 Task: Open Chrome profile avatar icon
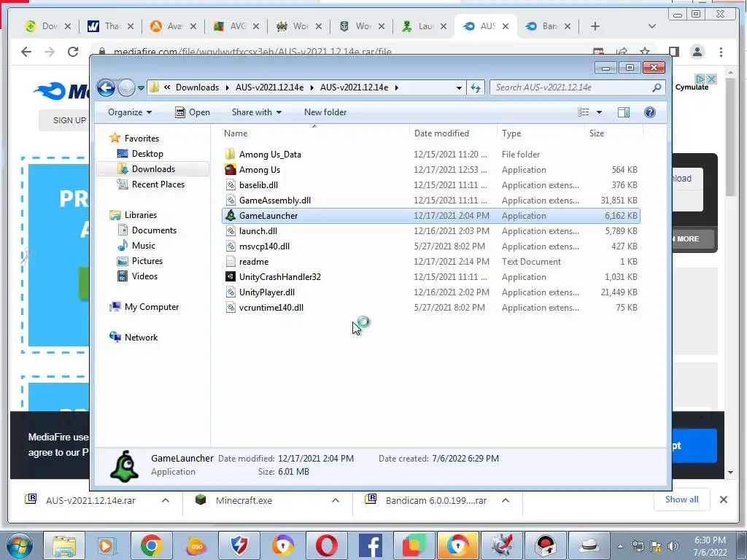(697, 52)
